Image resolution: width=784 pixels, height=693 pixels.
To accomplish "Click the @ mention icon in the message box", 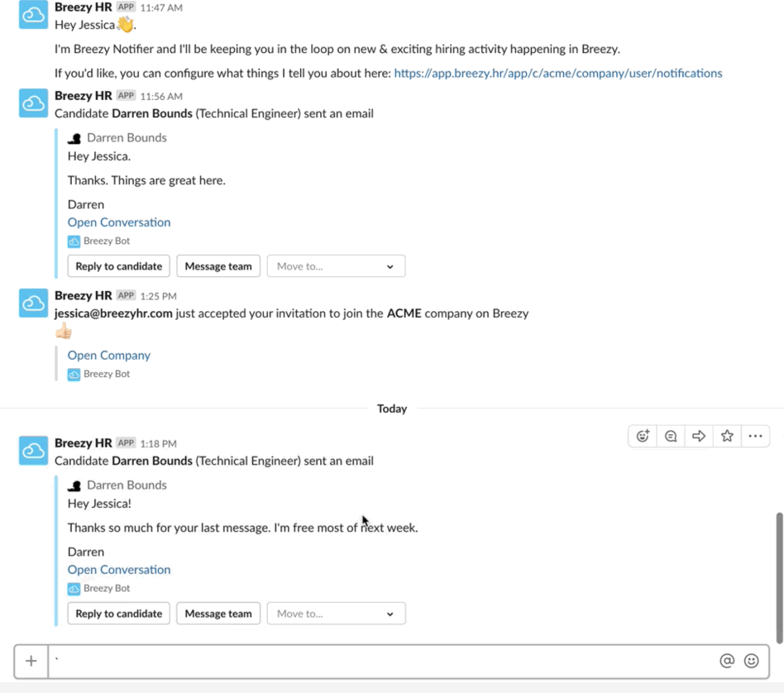I will tap(727, 661).
